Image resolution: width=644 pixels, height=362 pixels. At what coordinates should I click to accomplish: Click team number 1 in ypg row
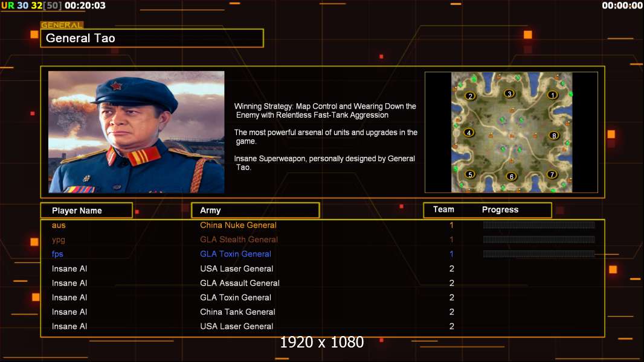[x=451, y=240]
